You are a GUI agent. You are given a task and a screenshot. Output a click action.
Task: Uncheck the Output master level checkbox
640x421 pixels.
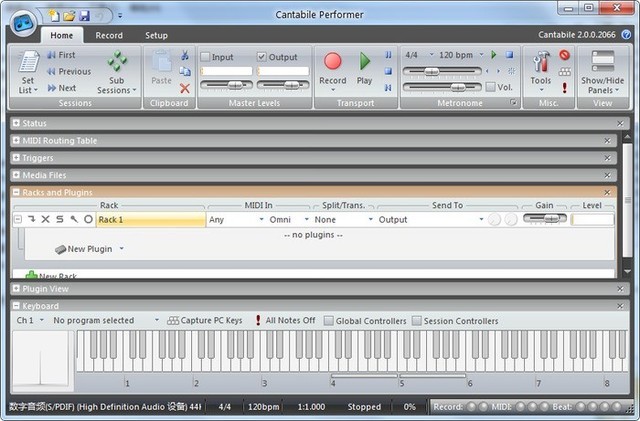coord(262,56)
